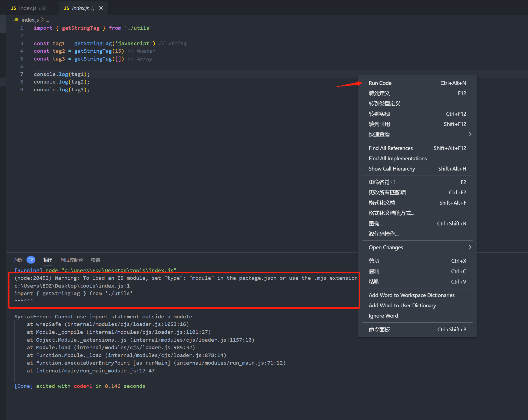Select 'Find All Implementations' option

(x=397, y=158)
